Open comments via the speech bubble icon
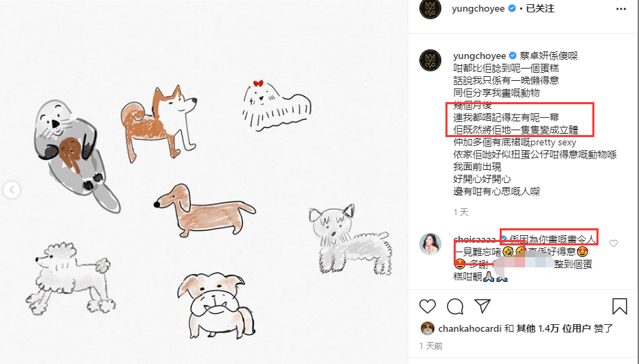The height and width of the screenshot is (364, 639). [x=455, y=306]
